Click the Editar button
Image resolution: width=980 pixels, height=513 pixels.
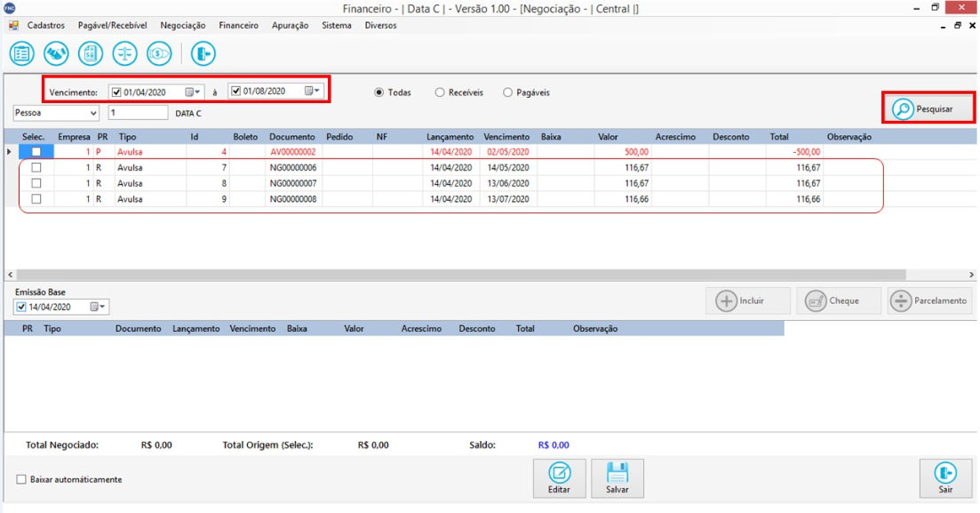(560, 478)
